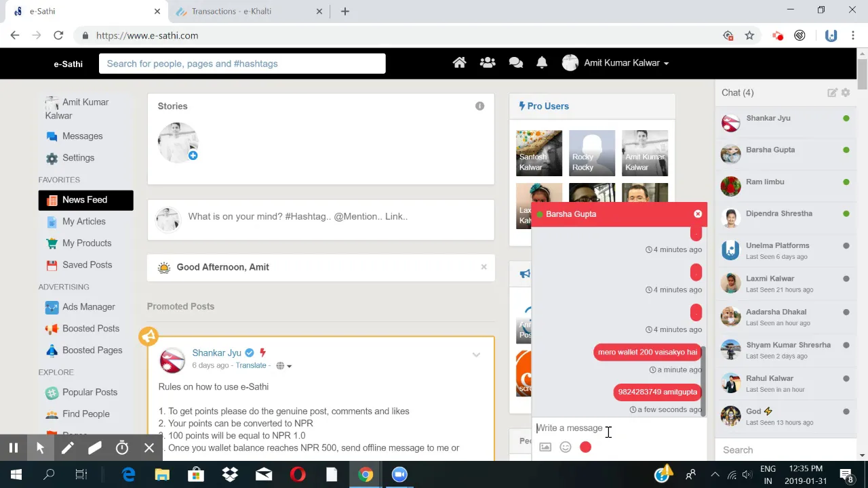This screenshot has height=488, width=868.
Task: Open chat with Laxmi Kalwar
Action: [x=785, y=284]
